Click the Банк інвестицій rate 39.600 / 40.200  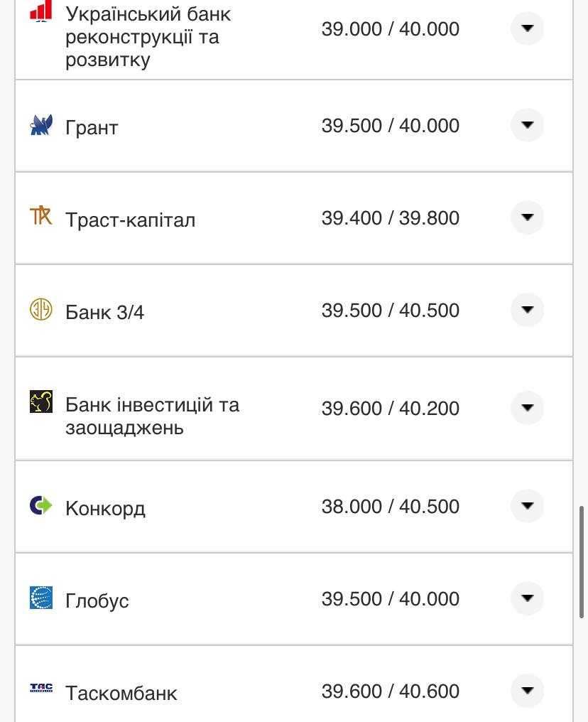pos(390,409)
